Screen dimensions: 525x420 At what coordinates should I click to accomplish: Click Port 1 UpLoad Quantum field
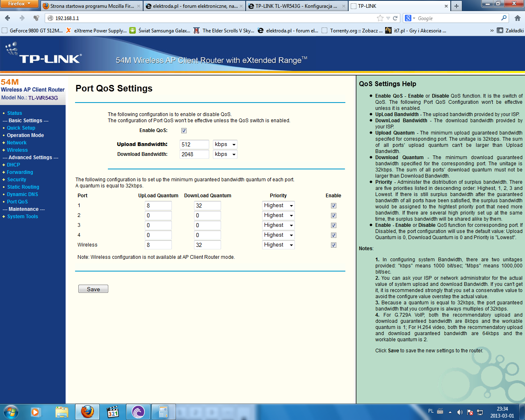(158, 205)
